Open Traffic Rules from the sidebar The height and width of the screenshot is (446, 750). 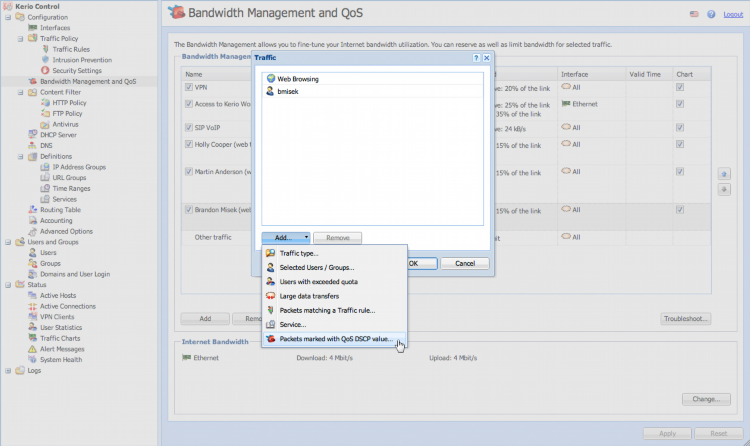(x=71, y=49)
